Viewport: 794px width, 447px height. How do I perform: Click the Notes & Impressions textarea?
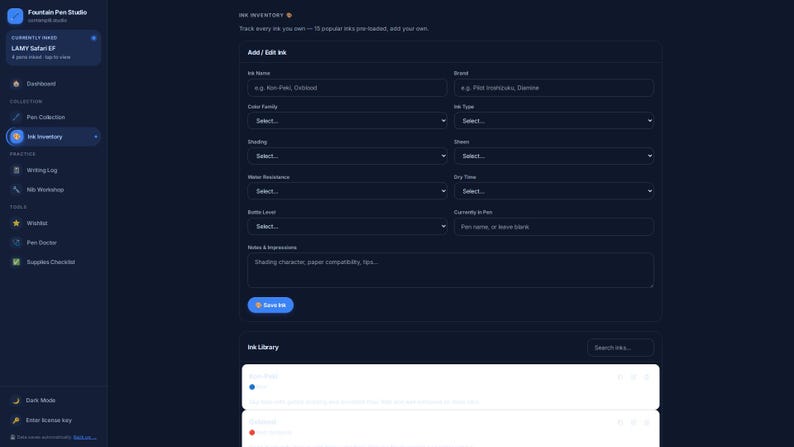[x=451, y=270]
